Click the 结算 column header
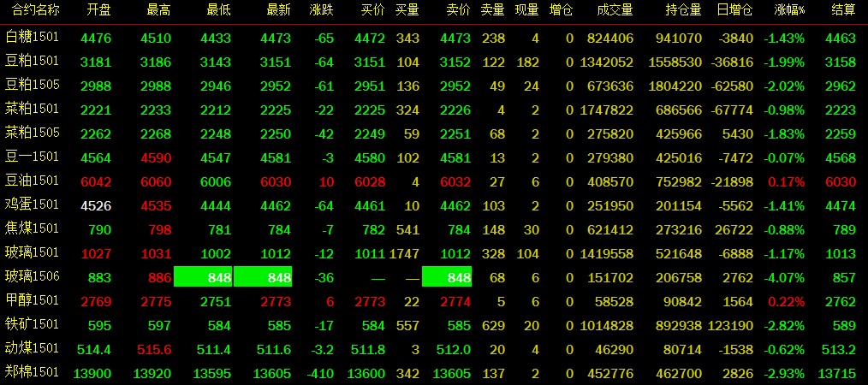This screenshot has height=385, width=868. [x=844, y=10]
